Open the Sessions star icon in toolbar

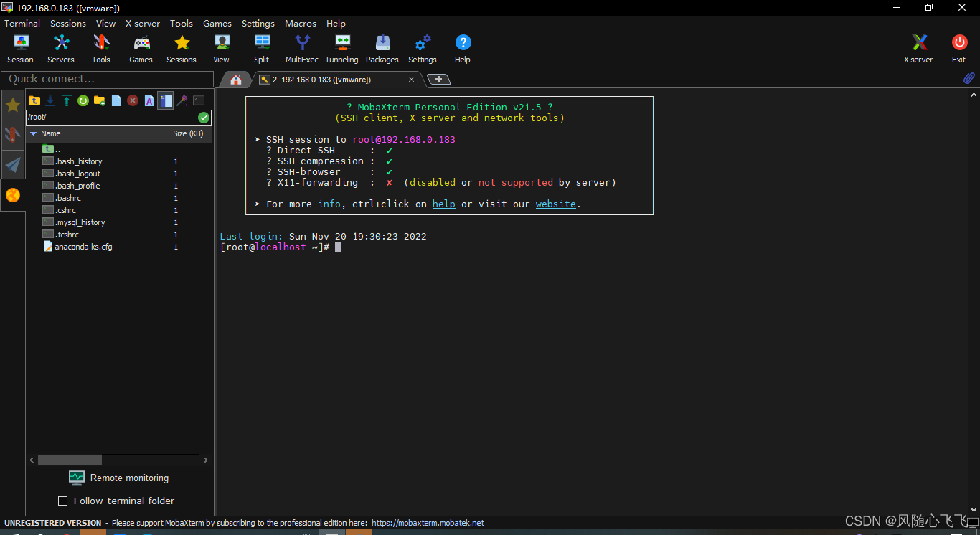182,49
